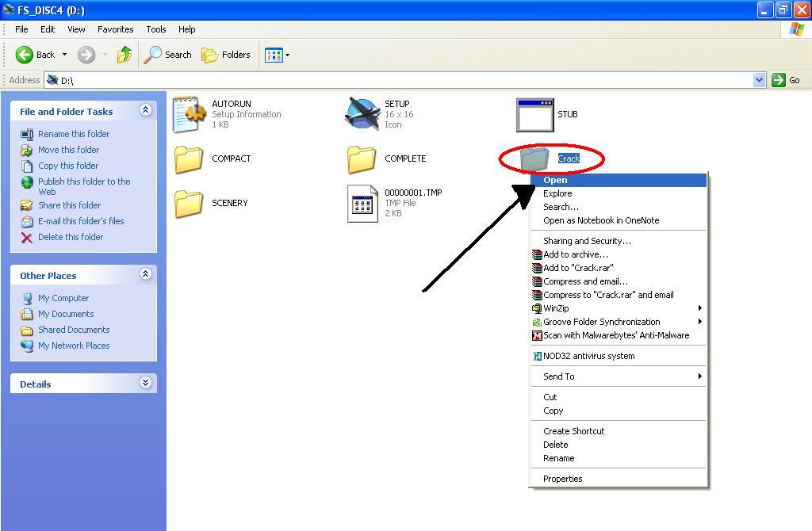
Task: Open the COMPACT folder
Action: click(190, 159)
